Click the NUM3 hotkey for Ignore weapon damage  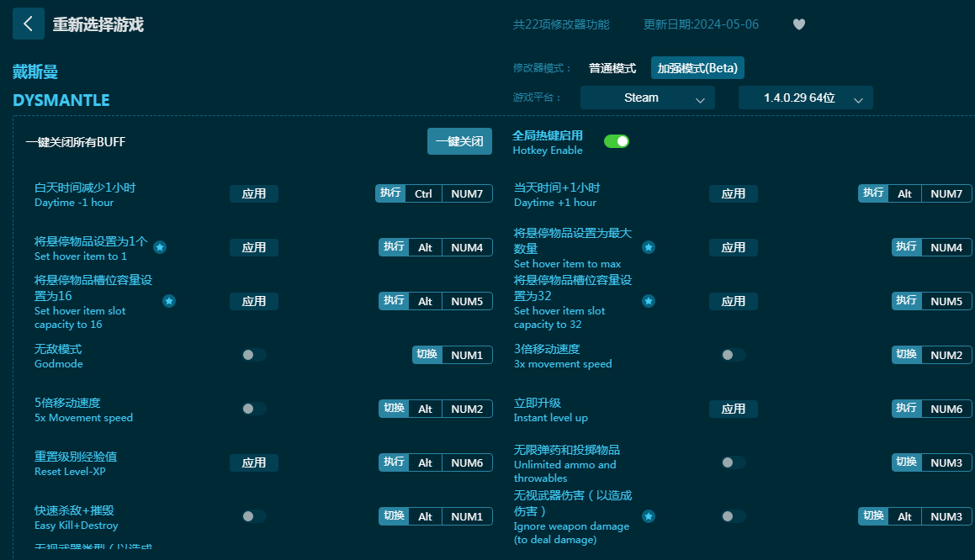(x=946, y=516)
